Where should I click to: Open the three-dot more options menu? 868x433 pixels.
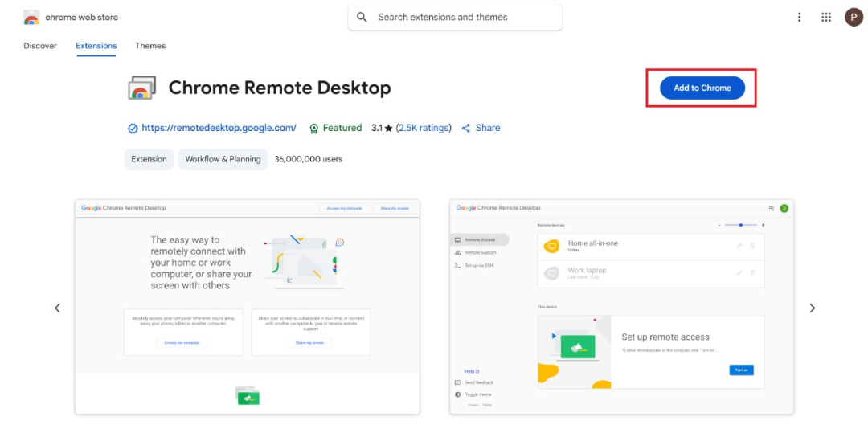[799, 17]
